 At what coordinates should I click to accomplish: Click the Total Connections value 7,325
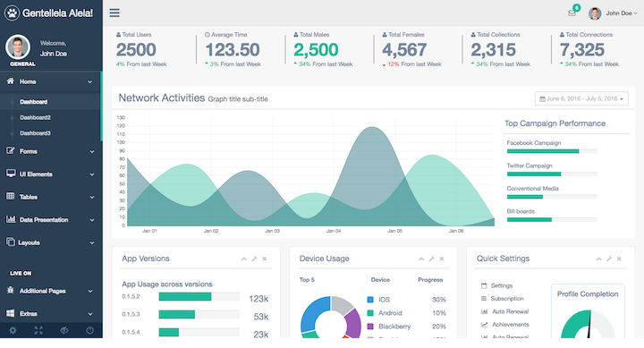[582, 50]
